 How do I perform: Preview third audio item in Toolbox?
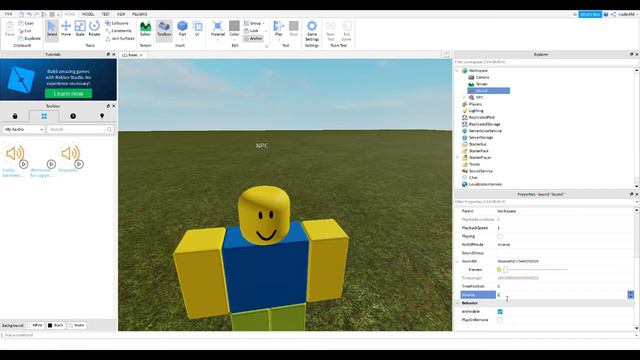tap(79, 164)
